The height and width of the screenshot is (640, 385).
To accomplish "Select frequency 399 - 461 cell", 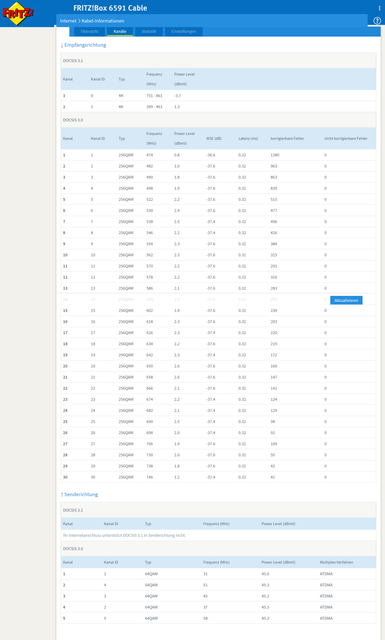I will tap(154, 107).
